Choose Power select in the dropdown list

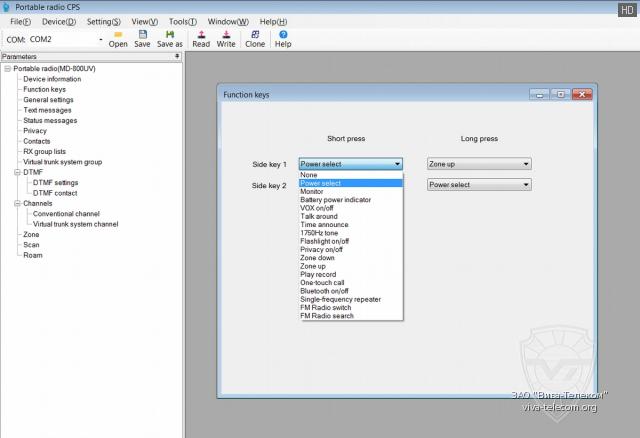[351, 183]
